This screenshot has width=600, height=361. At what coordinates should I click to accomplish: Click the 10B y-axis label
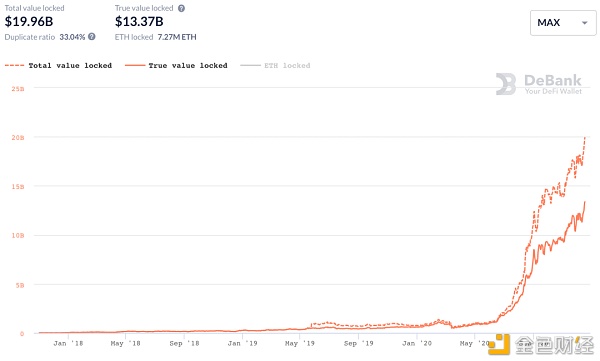click(18, 235)
